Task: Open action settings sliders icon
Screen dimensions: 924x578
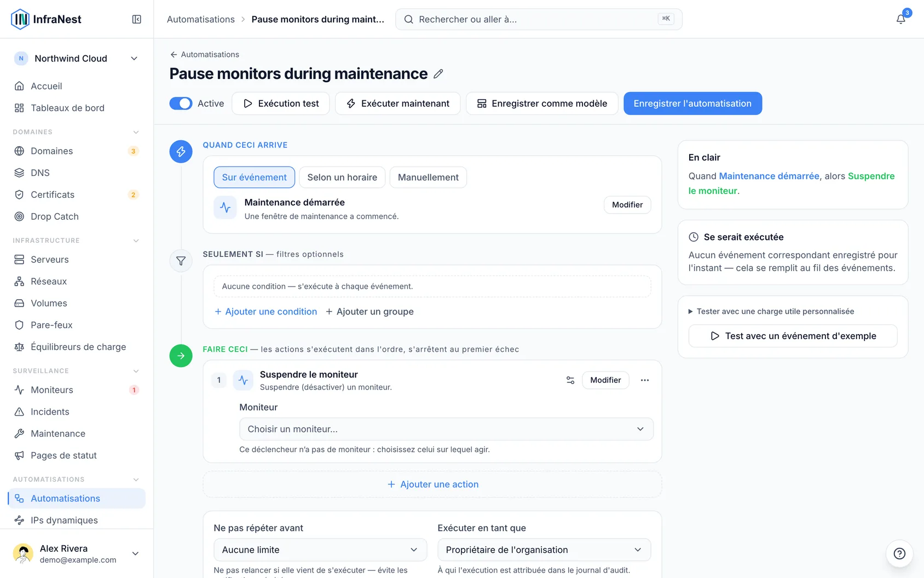Action: [570, 380]
